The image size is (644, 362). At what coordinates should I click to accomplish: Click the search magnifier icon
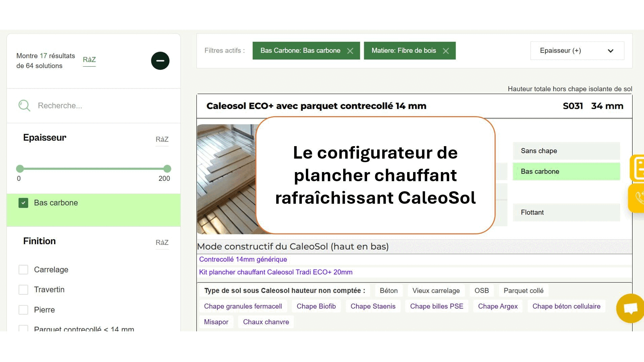click(24, 106)
